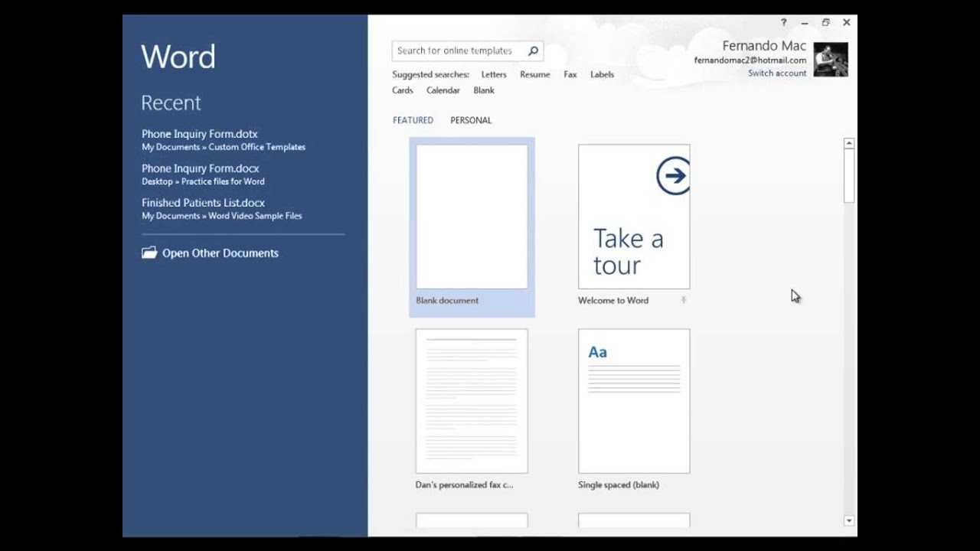
Task: Search suggested Labels templates
Action: (x=602, y=74)
